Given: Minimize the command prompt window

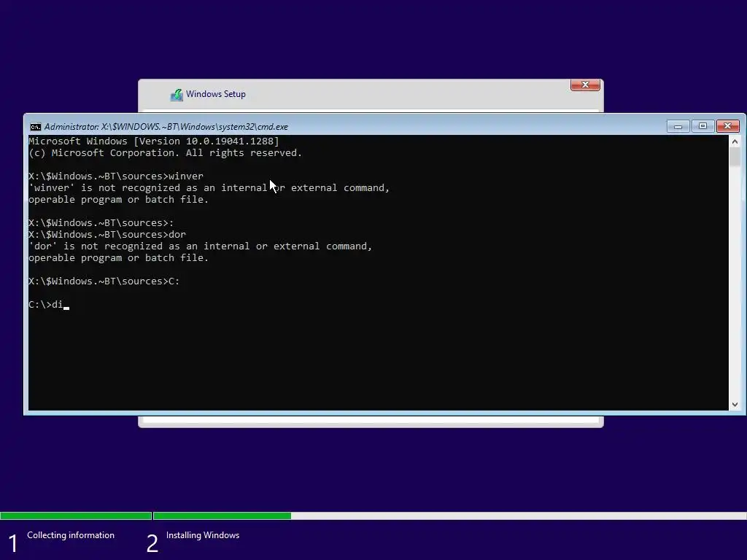Looking at the screenshot, I should [678, 126].
